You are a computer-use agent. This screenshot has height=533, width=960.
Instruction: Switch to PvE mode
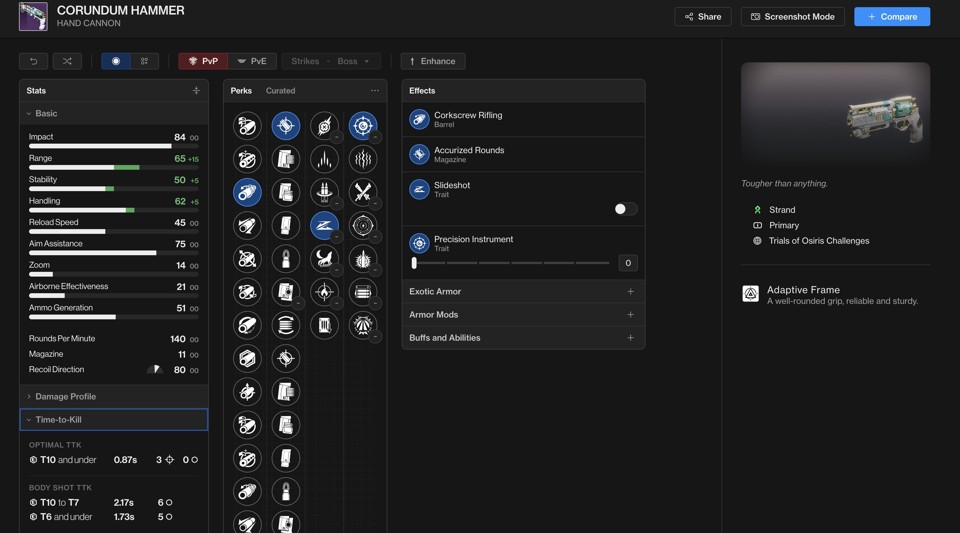[x=252, y=61]
